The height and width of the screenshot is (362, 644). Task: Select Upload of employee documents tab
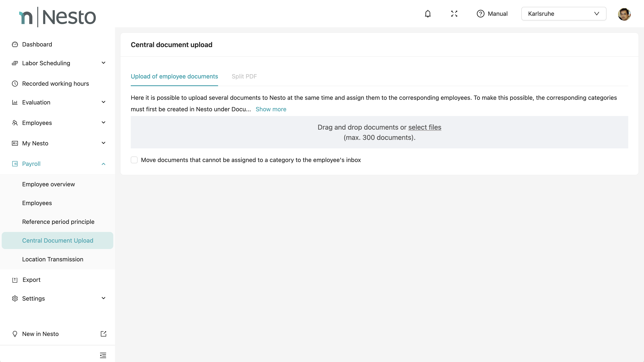click(174, 76)
